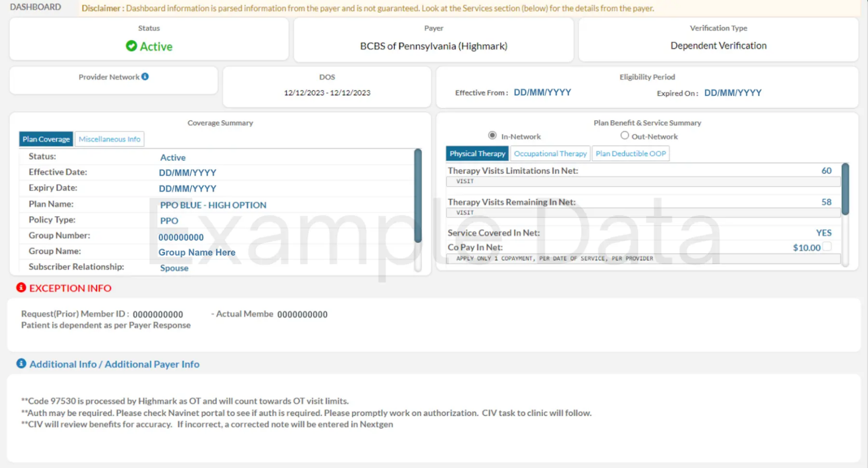The image size is (868, 468).
Task: Click the blue Additional Info icon
Action: (21, 363)
